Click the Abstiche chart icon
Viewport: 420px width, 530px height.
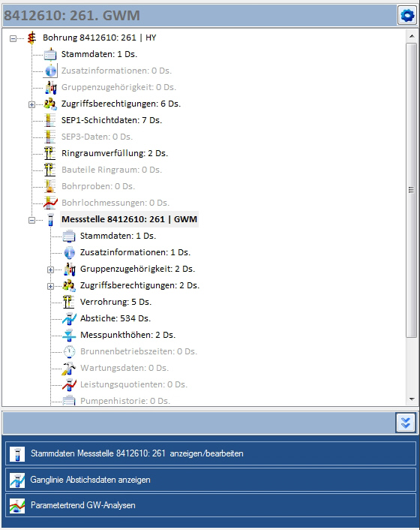point(69,318)
